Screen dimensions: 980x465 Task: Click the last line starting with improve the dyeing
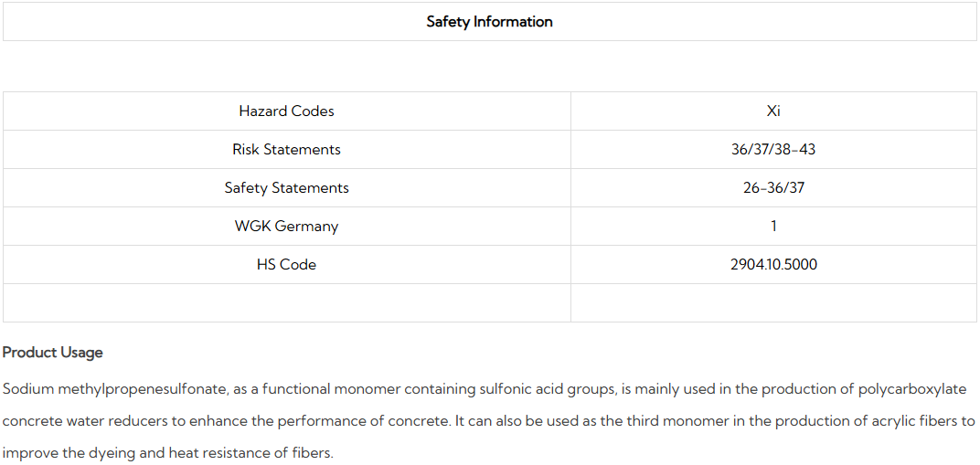coord(167,453)
